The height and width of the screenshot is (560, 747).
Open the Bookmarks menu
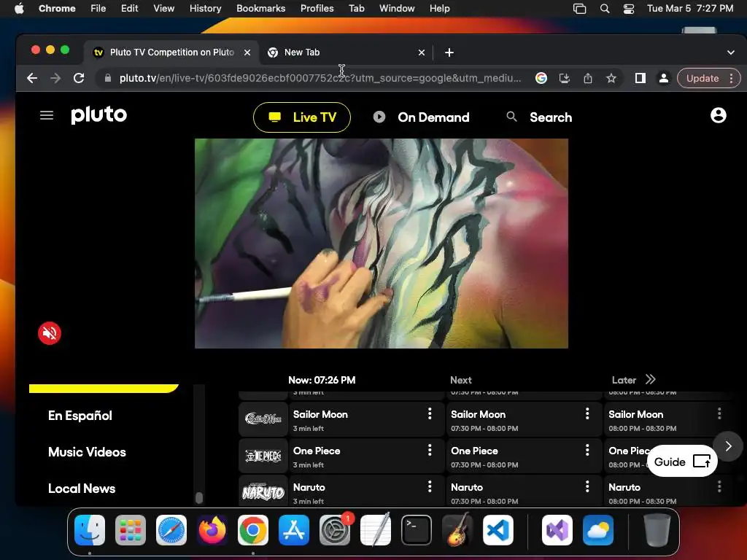click(260, 8)
